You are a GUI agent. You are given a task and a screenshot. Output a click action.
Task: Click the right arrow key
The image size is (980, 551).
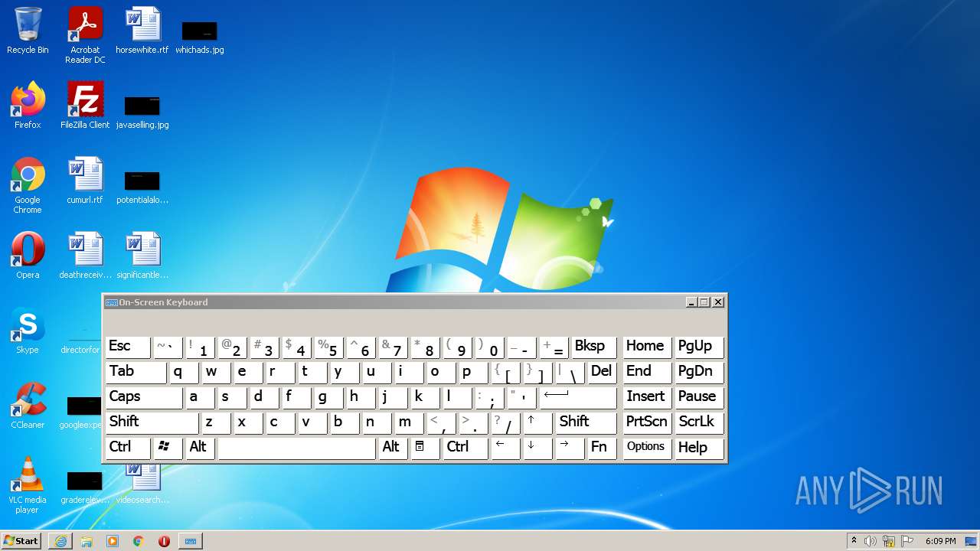(x=570, y=448)
